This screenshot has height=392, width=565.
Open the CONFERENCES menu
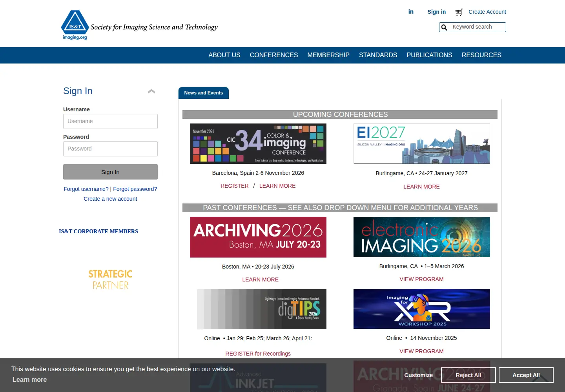pyautogui.click(x=274, y=55)
